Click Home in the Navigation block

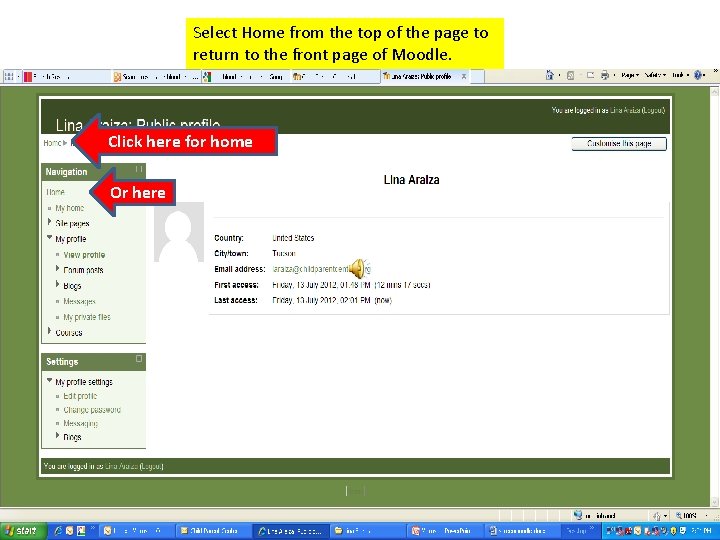(56, 192)
